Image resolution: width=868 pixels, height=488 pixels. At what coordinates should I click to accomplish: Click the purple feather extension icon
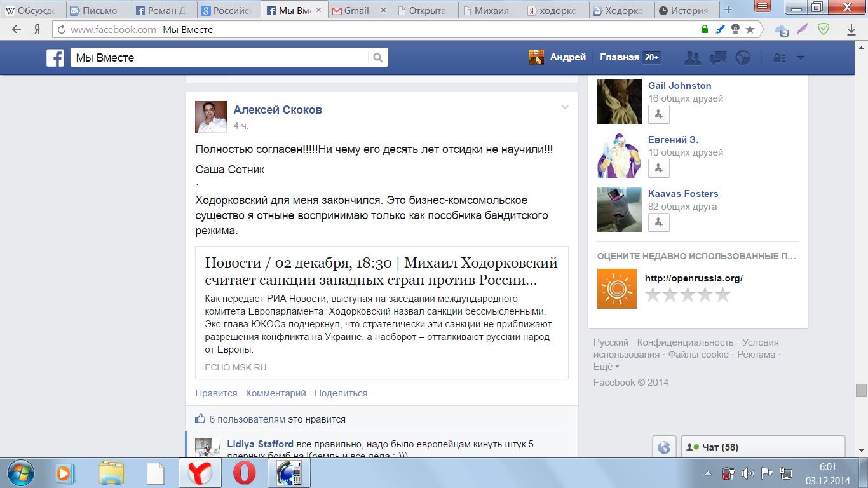click(803, 29)
